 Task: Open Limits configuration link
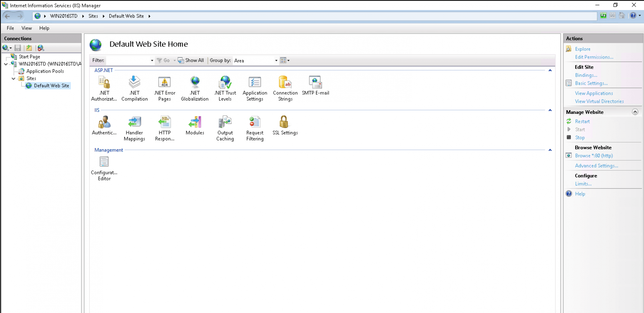[583, 184]
